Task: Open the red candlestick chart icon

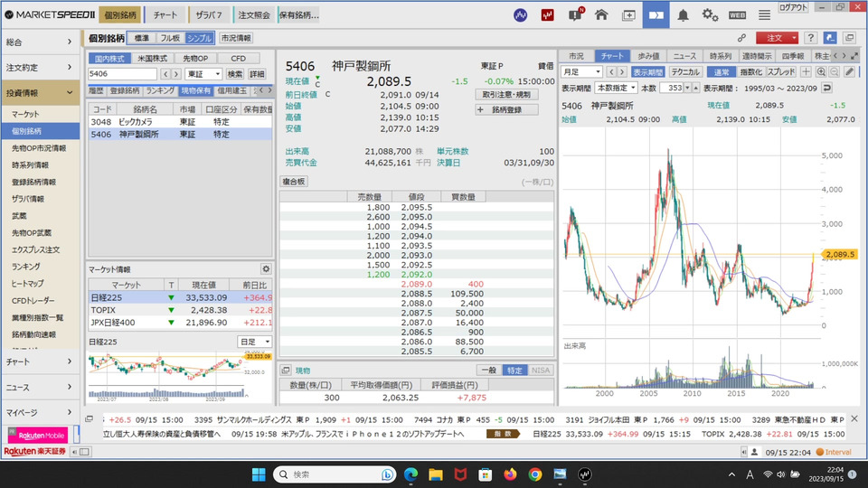Action: [548, 15]
